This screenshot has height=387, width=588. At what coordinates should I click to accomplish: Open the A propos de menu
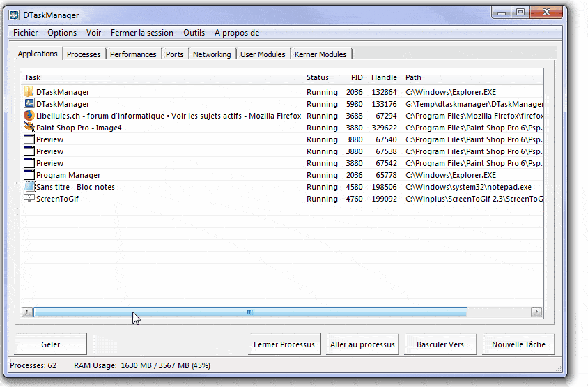tap(237, 33)
